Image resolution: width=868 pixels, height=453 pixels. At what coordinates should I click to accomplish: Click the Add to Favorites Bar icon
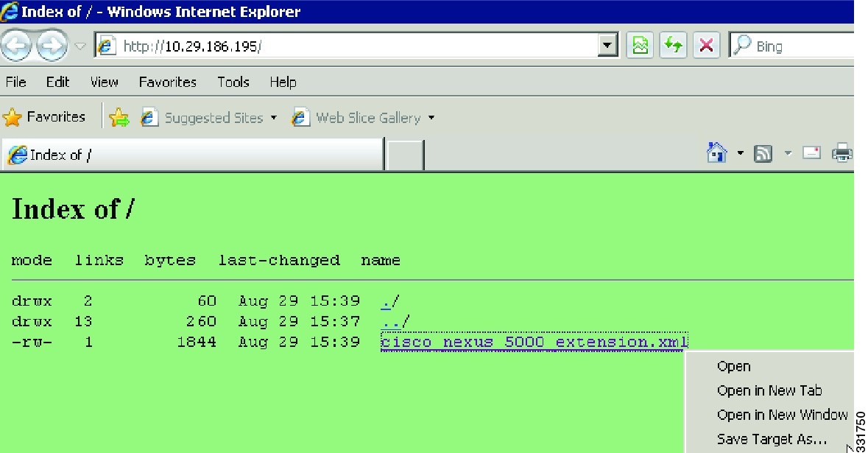119,117
